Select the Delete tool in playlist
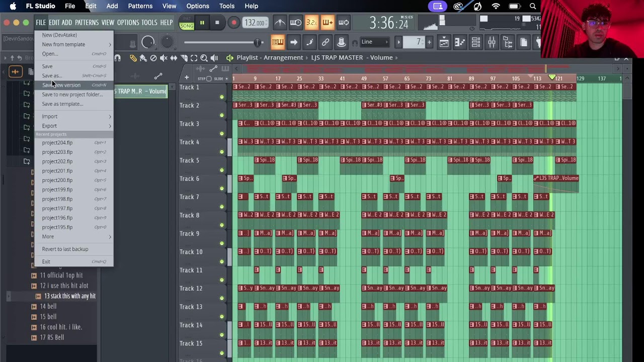The width and height of the screenshot is (644, 362). [x=153, y=58]
